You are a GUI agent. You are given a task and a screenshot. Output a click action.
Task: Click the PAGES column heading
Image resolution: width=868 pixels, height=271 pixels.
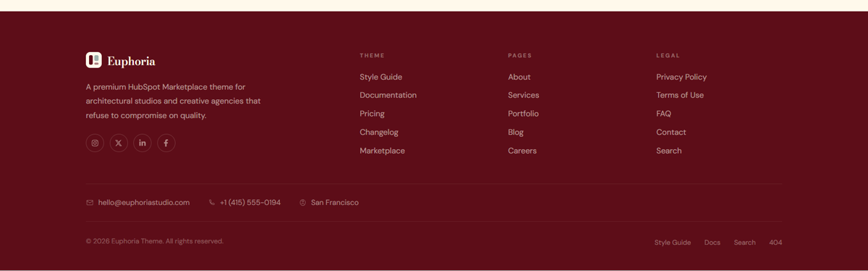tap(520, 56)
